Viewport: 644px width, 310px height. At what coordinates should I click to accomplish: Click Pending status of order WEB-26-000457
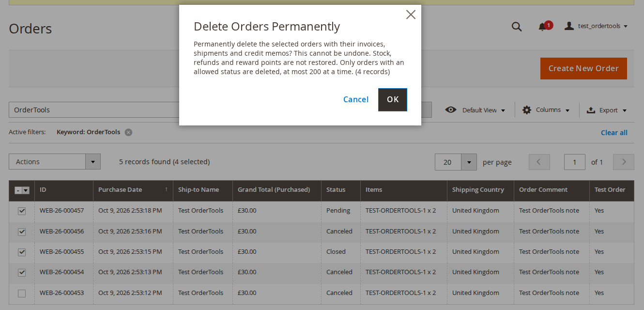338,211
